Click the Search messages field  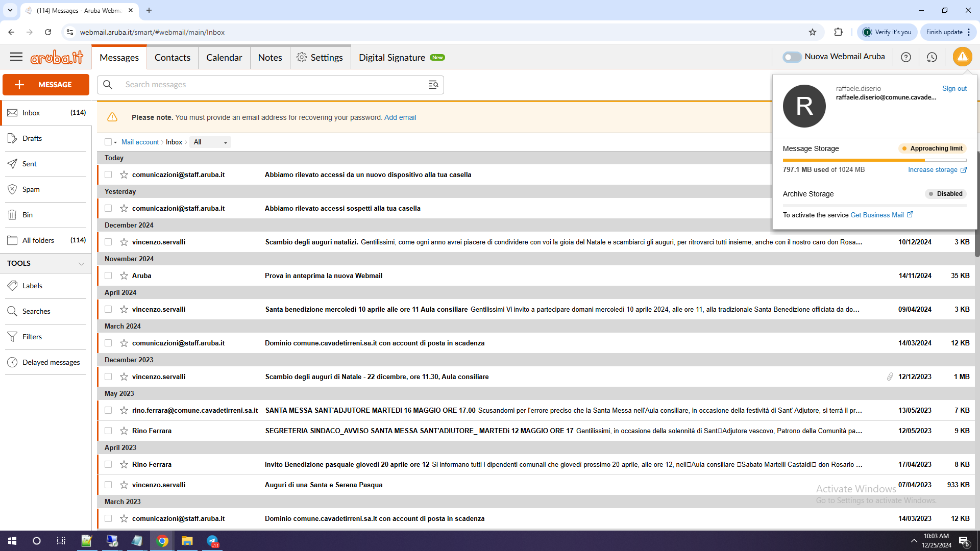coord(271,85)
